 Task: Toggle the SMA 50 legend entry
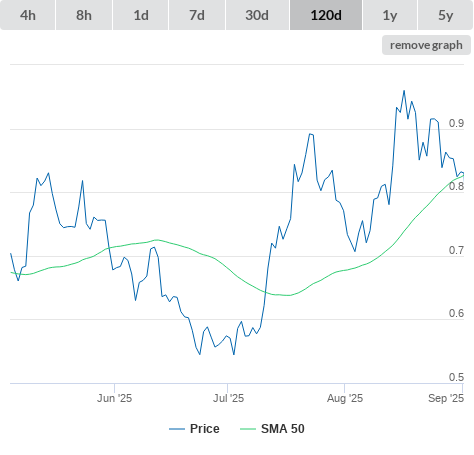pos(283,429)
